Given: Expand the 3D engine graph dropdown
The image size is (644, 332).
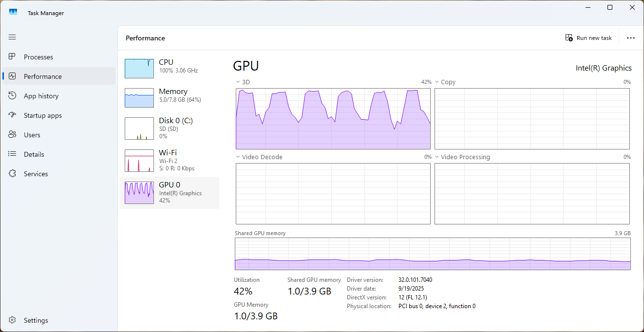Looking at the screenshot, I should (238, 82).
